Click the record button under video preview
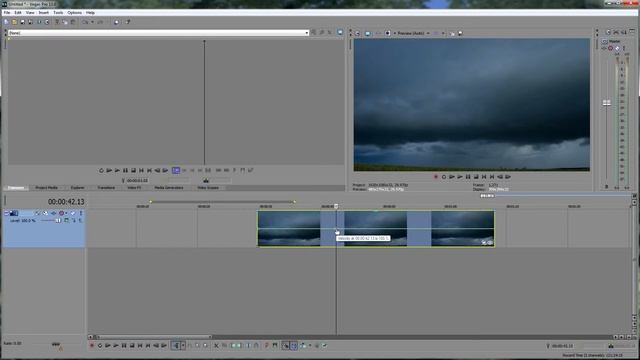Viewport: 640px width, 360px height. click(x=436, y=177)
